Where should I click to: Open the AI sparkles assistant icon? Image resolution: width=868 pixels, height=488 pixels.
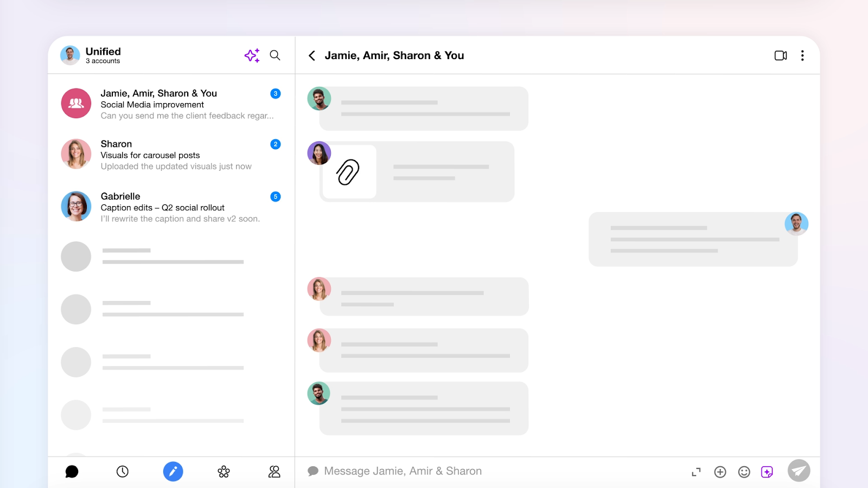(251, 55)
